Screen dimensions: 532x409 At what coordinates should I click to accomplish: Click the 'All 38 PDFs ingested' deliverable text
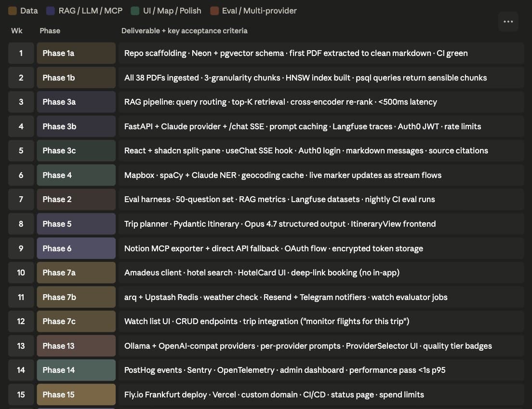(x=306, y=78)
